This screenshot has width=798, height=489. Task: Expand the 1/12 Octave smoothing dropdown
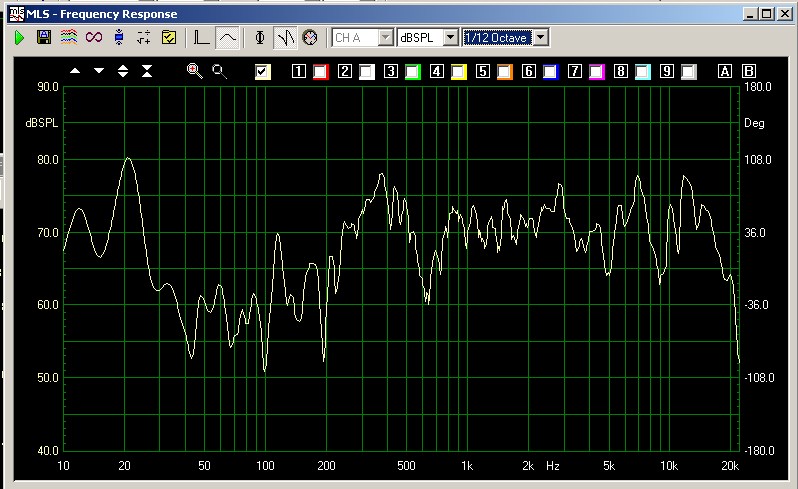[x=541, y=37]
